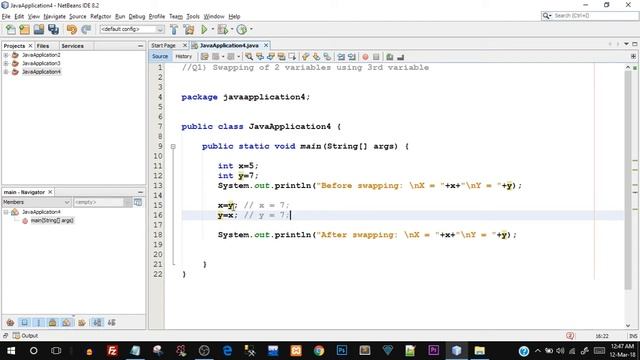Click the red Start Macro Recording icon

pos(365,57)
